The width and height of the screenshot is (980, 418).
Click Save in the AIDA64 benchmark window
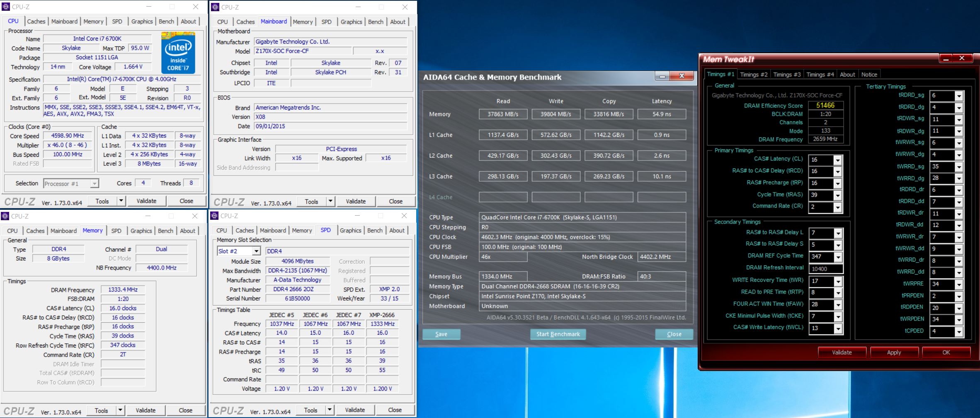coord(441,334)
